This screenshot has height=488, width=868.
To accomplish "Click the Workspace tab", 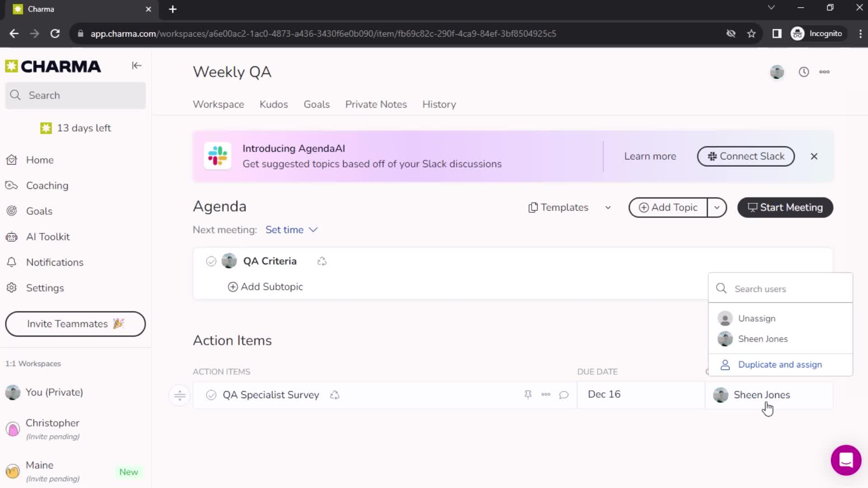I will coord(217,103).
